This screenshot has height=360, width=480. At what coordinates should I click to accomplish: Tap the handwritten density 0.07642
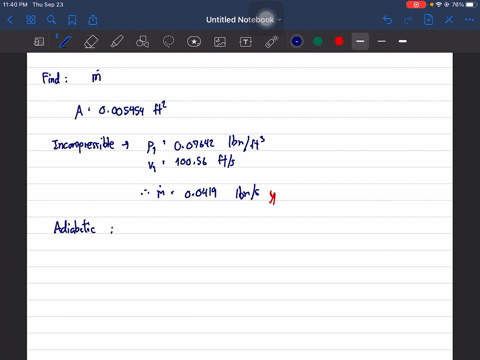click(194, 145)
